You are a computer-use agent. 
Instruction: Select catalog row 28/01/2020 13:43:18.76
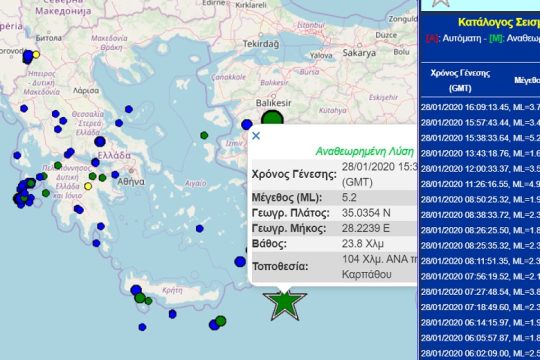click(480, 153)
